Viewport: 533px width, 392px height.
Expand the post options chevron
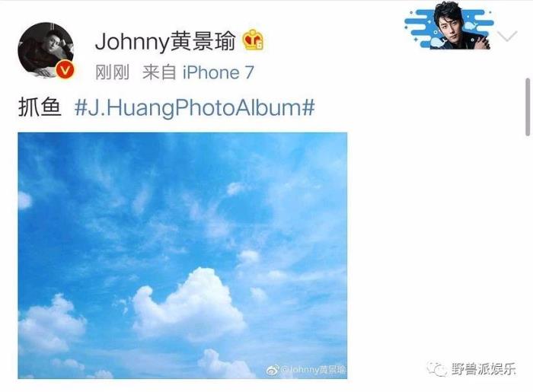(x=507, y=35)
